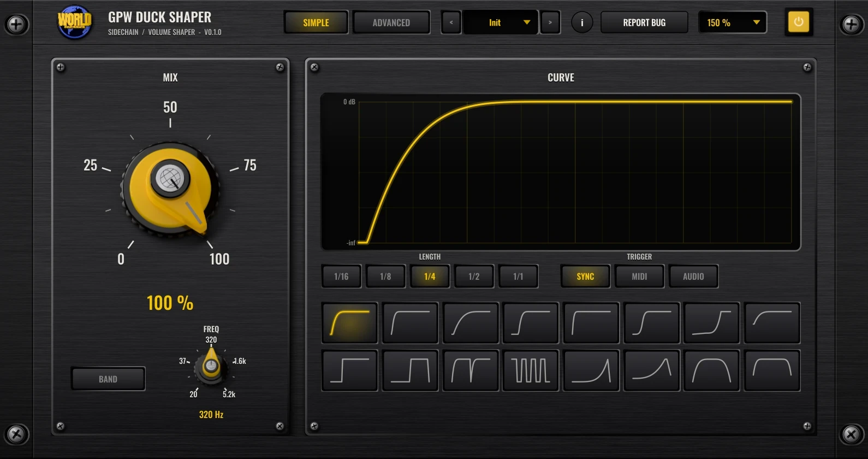Go to the previous preset
Viewport: 868px width, 459px height.
click(451, 22)
